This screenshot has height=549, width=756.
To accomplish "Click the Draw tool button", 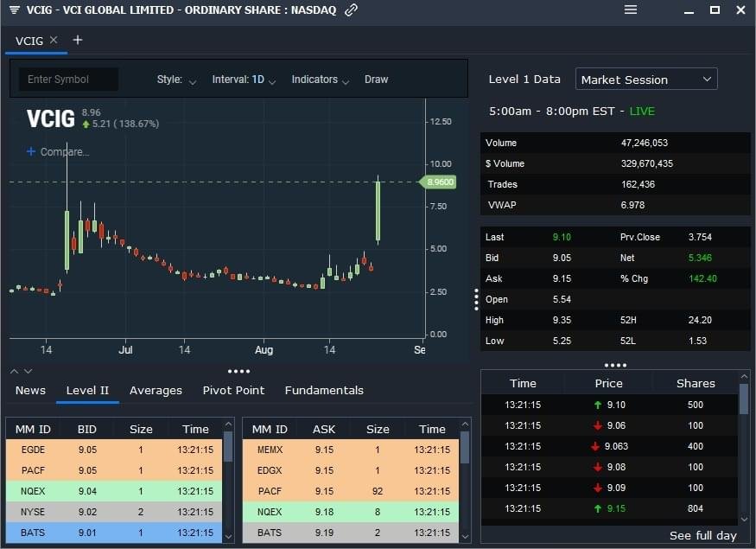I will 376,80.
